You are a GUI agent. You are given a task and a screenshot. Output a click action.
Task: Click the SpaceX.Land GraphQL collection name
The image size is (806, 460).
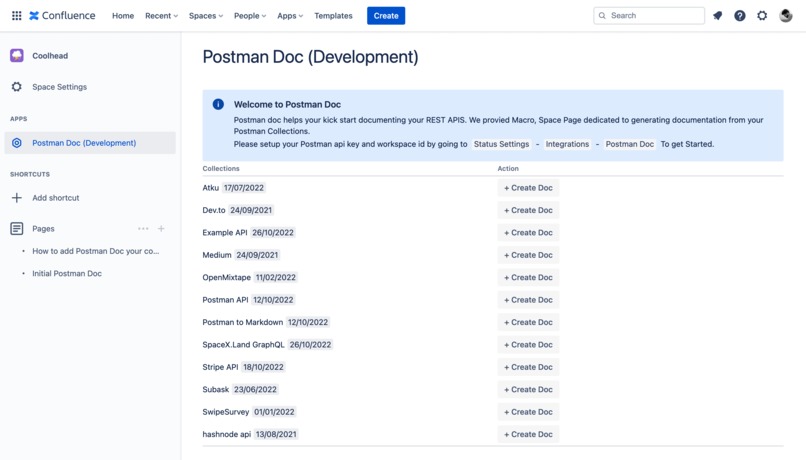tap(243, 345)
